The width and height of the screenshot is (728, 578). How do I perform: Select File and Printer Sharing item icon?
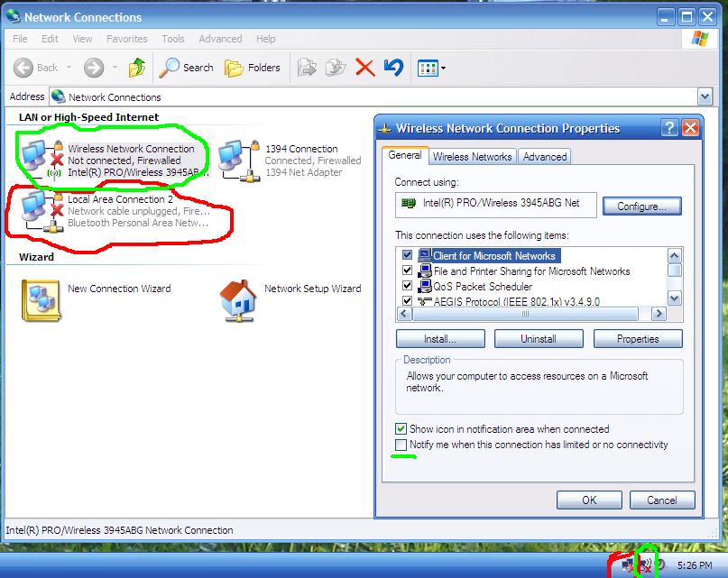point(424,271)
